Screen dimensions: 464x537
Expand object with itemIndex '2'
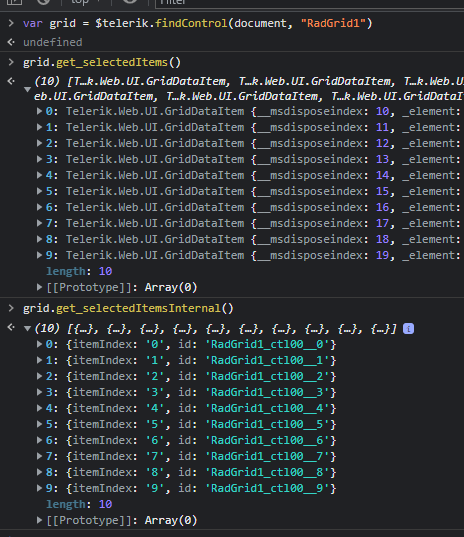pyautogui.click(x=39, y=376)
